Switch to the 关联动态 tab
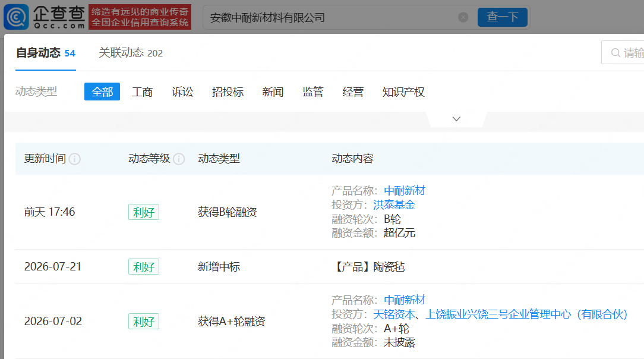Image resolution: width=644 pixels, height=359 pixels. [x=131, y=53]
